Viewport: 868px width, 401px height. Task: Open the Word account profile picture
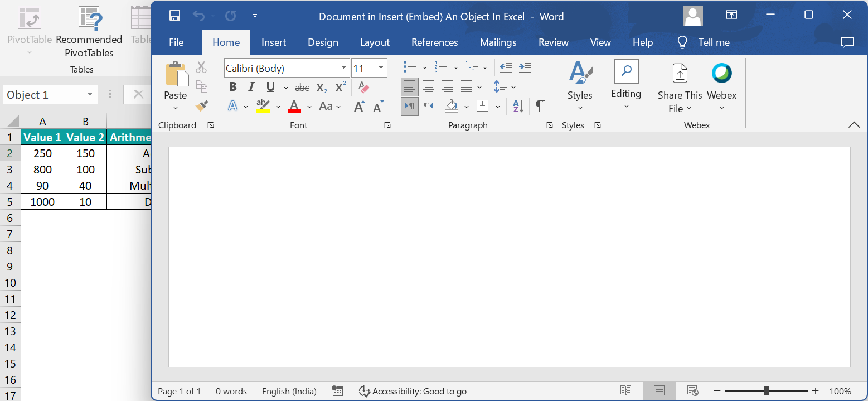693,16
